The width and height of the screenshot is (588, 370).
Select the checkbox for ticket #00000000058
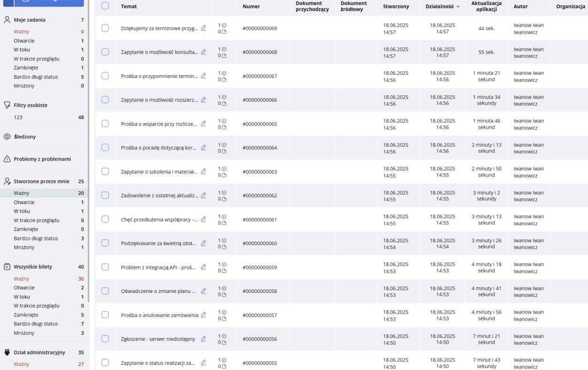[x=105, y=291]
